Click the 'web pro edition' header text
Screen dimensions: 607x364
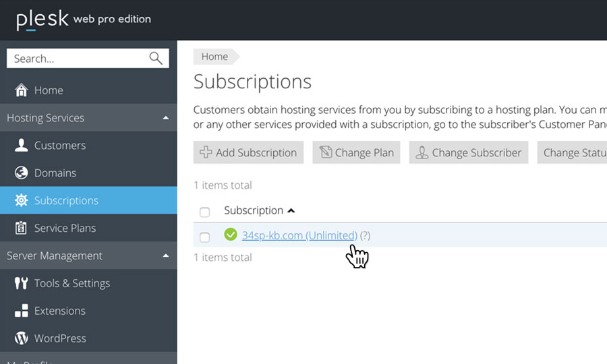click(112, 19)
